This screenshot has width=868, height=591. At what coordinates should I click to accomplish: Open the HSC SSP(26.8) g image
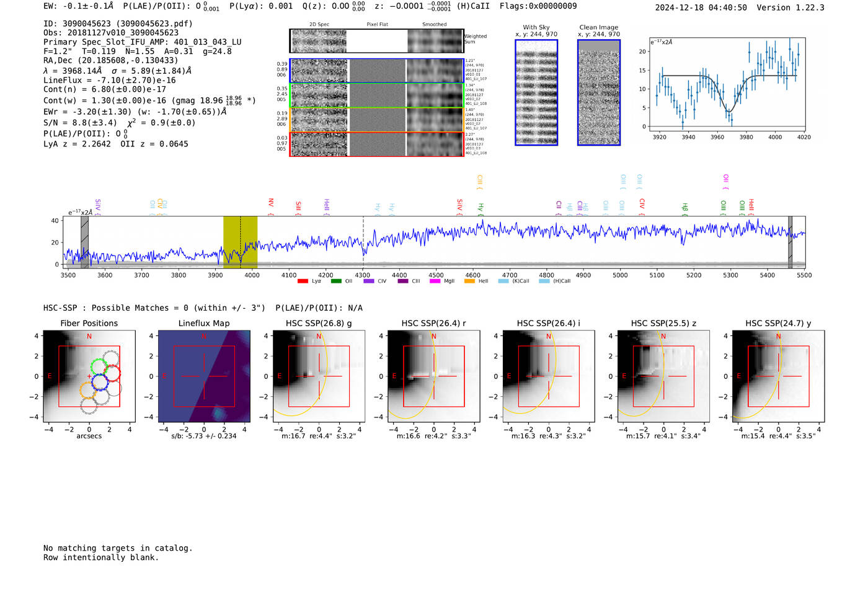[319, 376]
